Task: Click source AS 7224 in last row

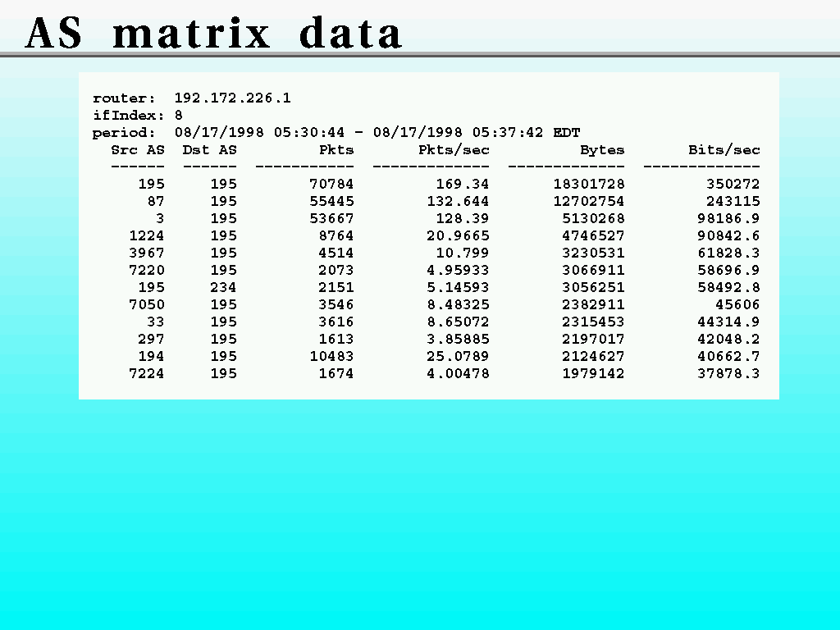Action: (x=147, y=374)
